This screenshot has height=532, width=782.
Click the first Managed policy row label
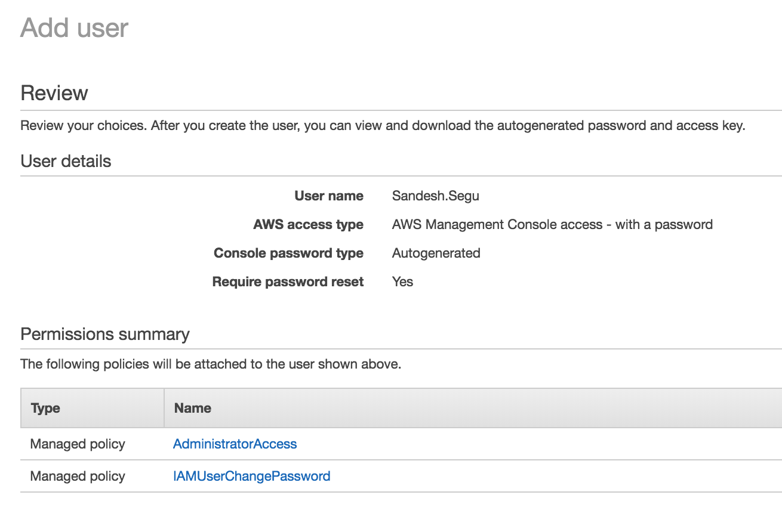[x=77, y=444]
